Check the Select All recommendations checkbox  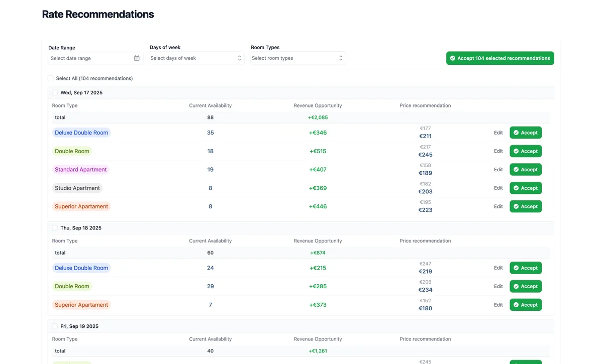(50, 78)
